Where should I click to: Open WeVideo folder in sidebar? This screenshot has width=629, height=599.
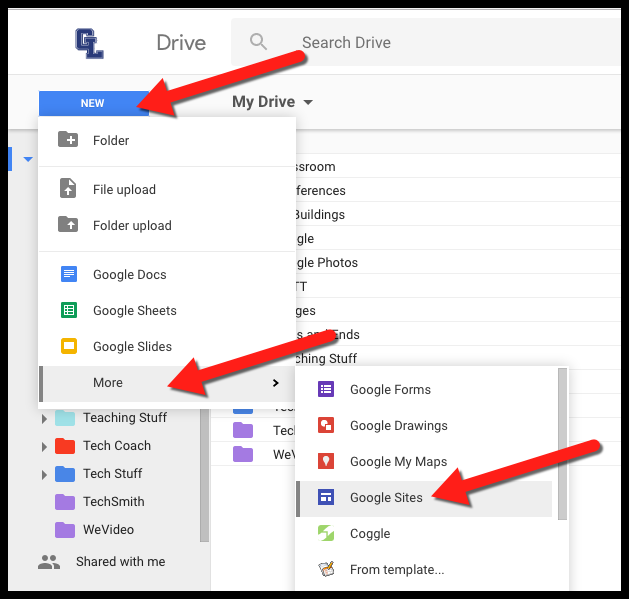pos(108,530)
